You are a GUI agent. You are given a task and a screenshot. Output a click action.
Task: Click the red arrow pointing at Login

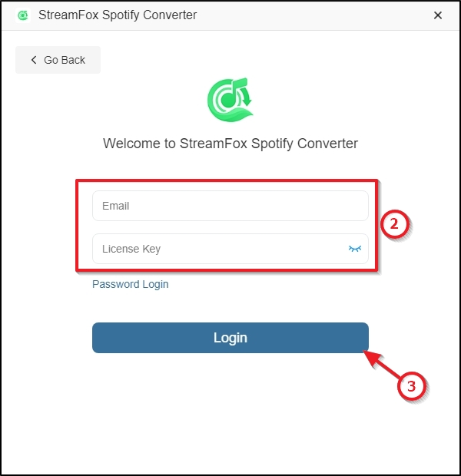point(381,365)
